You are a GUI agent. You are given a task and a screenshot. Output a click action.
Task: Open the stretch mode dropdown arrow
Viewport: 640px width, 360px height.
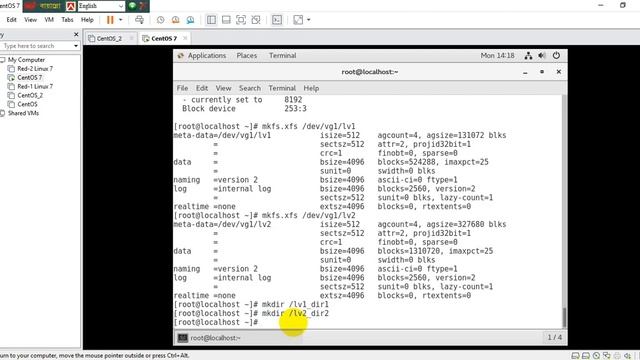(x=309, y=20)
